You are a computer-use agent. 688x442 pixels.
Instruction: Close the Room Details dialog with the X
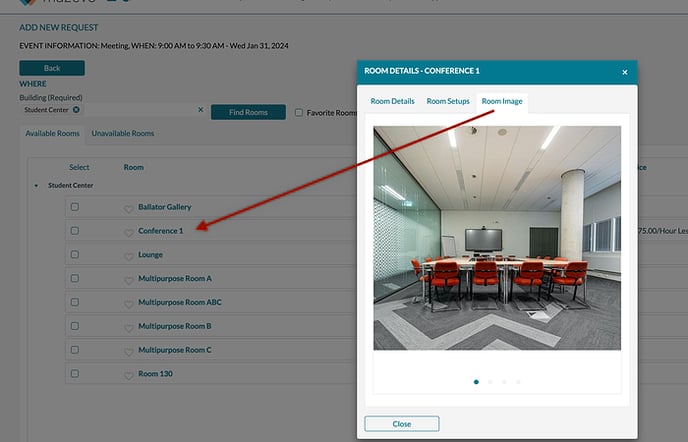(625, 72)
